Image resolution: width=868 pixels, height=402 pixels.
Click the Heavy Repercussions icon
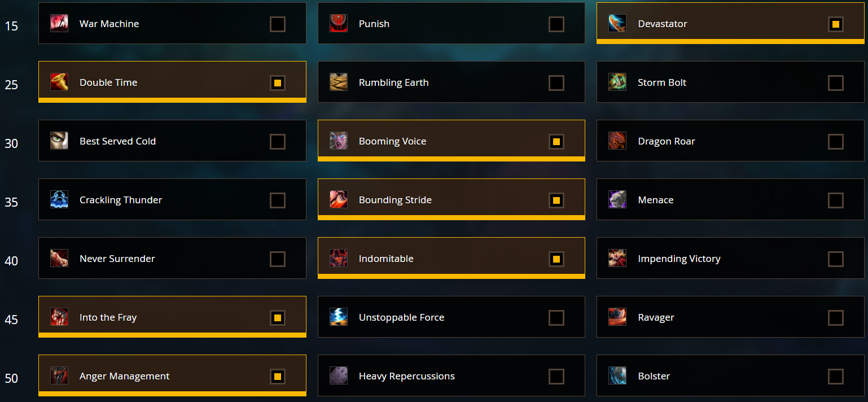coord(339,376)
